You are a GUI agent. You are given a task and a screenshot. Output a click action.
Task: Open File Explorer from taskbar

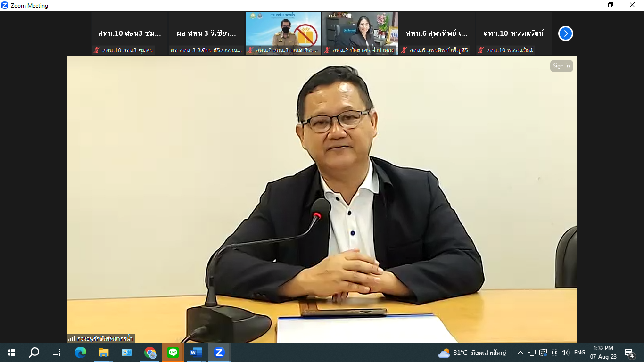pos(104,352)
